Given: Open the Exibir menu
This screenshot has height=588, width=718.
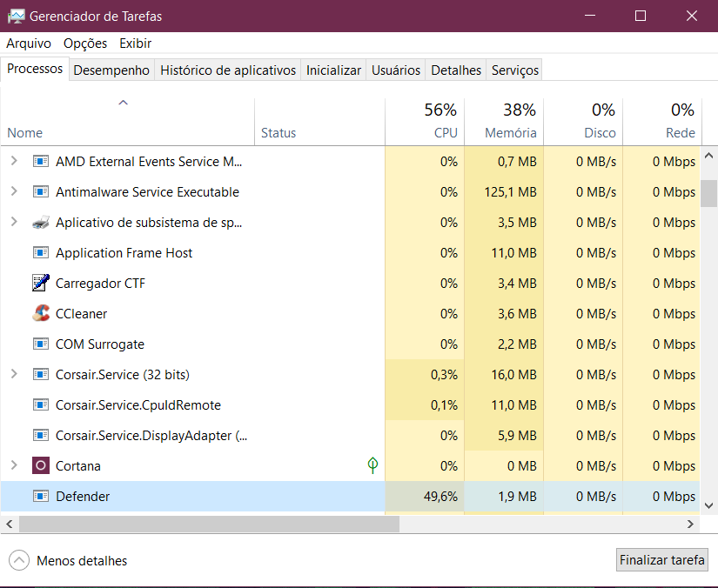Looking at the screenshot, I should coord(136,43).
